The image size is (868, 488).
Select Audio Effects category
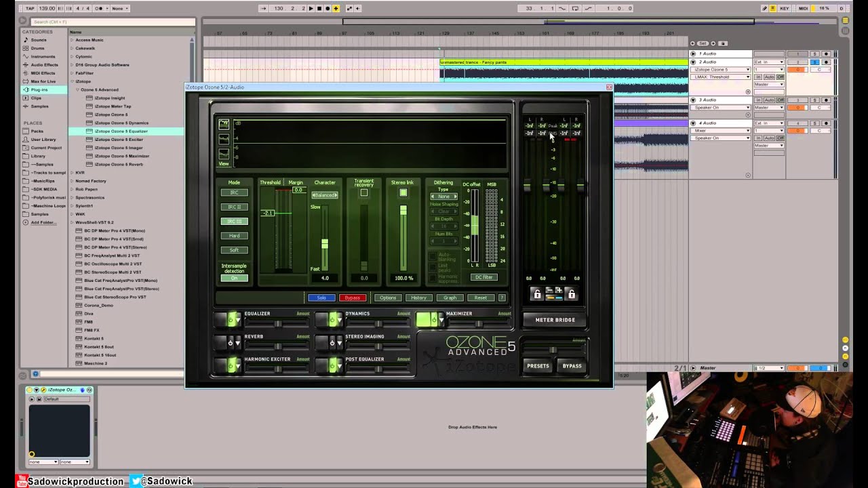pos(45,64)
